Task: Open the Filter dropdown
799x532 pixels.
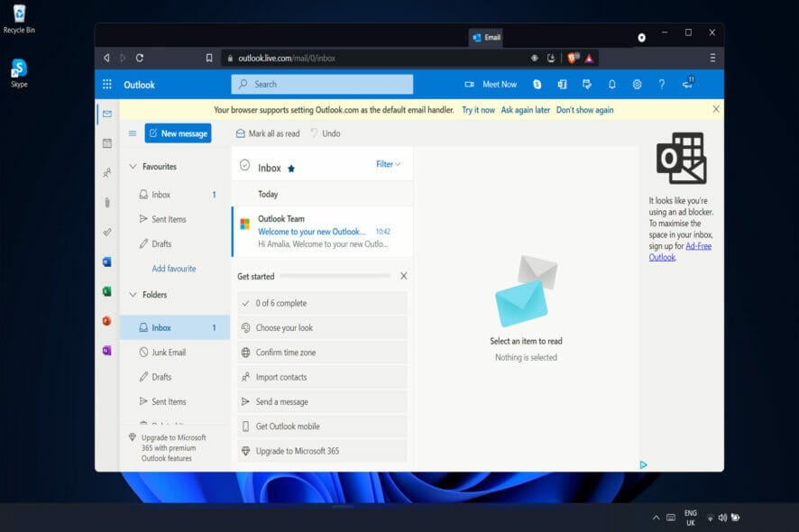Action: click(389, 164)
